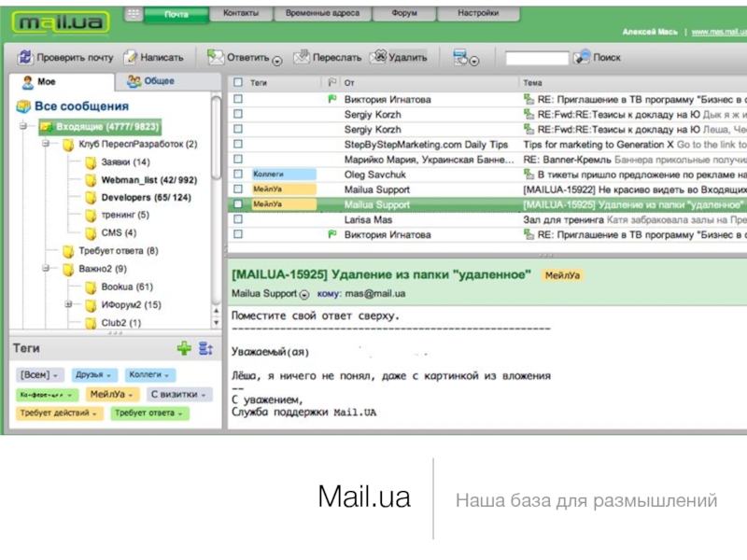Click the green plus add tag icon
This screenshot has width=747, height=560.
coord(184,348)
